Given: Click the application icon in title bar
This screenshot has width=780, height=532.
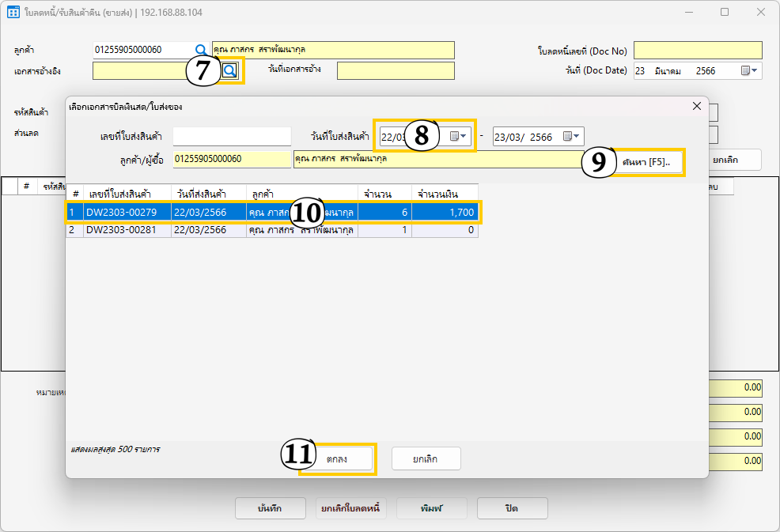Looking at the screenshot, I should pos(13,12).
